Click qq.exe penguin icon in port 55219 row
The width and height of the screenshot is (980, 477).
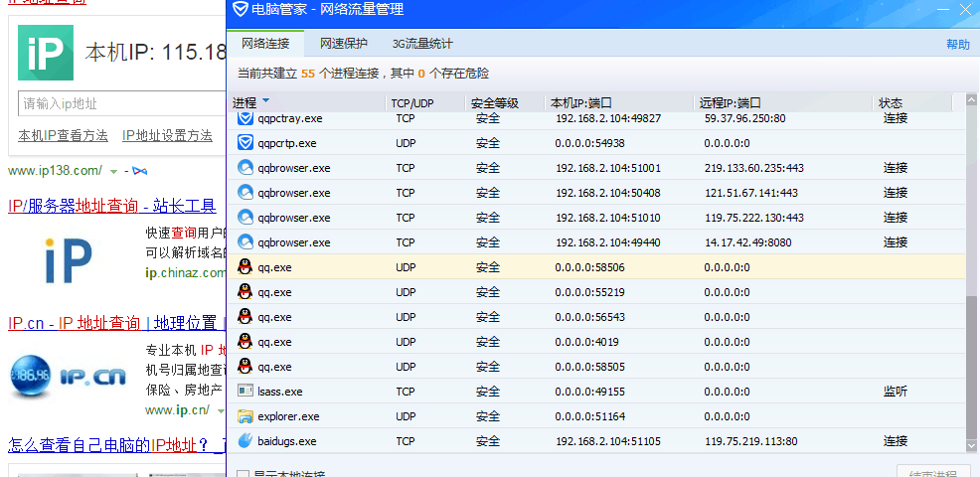(x=245, y=292)
